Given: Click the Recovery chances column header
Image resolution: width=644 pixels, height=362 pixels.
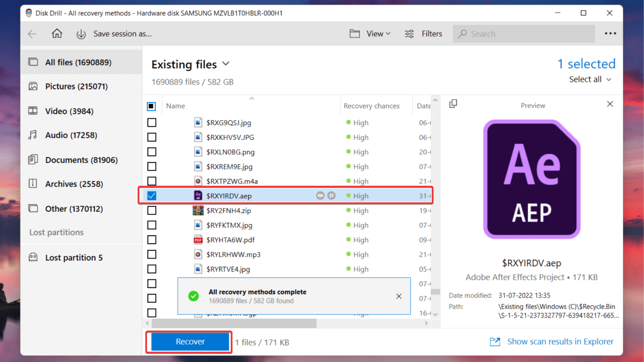Looking at the screenshot, I should pos(371,106).
